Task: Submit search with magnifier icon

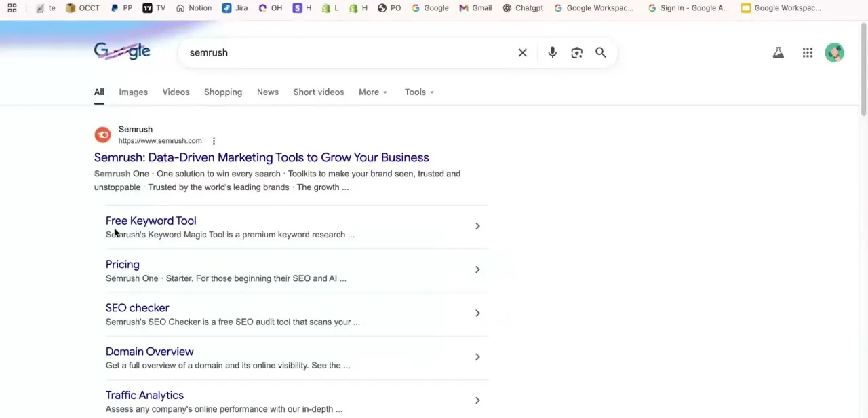Action: (601, 52)
